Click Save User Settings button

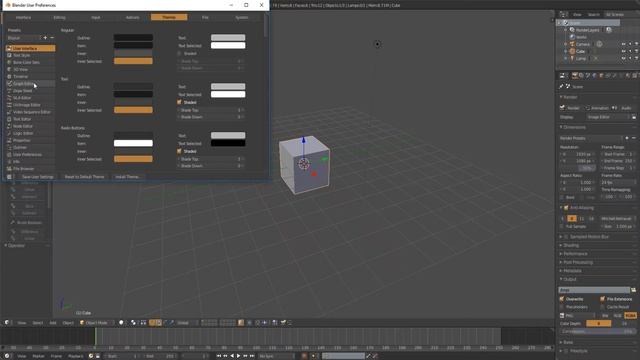point(38,177)
